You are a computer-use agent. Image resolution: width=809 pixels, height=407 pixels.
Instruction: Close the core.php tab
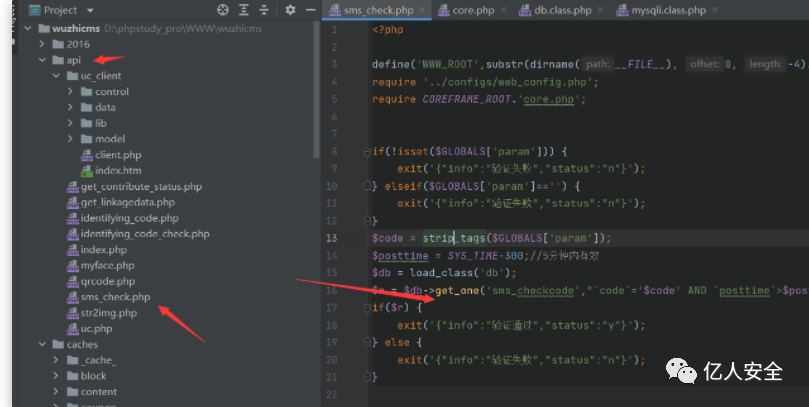504,10
